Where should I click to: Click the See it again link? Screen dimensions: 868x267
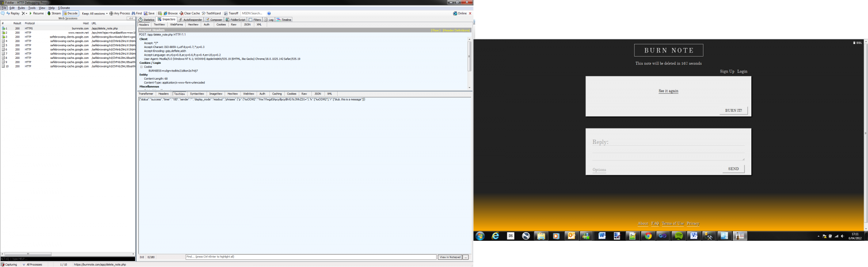pyautogui.click(x=668, y=91)
